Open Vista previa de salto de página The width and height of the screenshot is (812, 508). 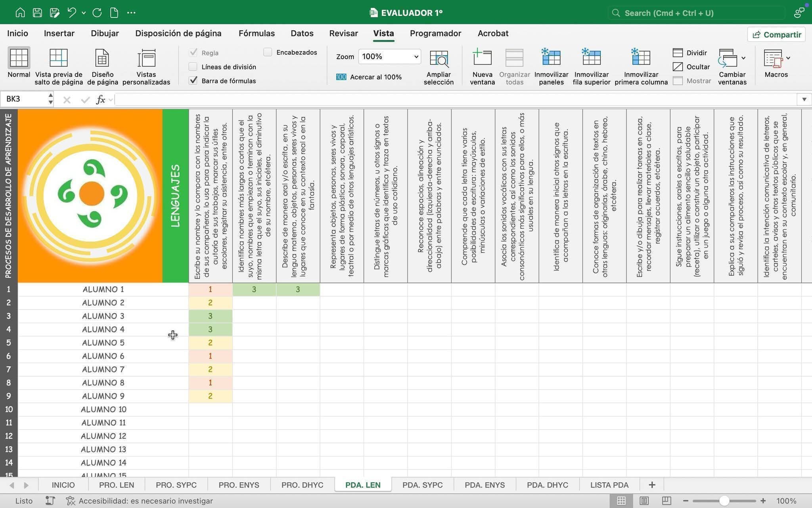(x=59, y=67)
